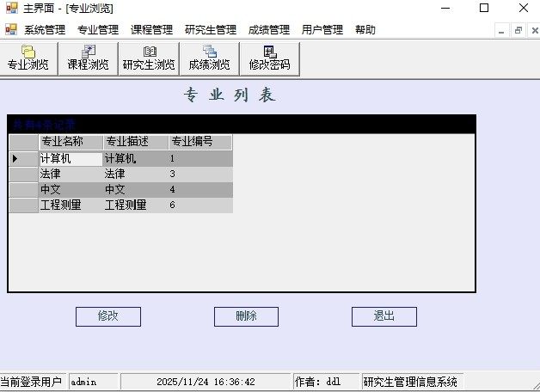Click the row header of the 中文 row
540x392 pixels.
pos(23,190)
